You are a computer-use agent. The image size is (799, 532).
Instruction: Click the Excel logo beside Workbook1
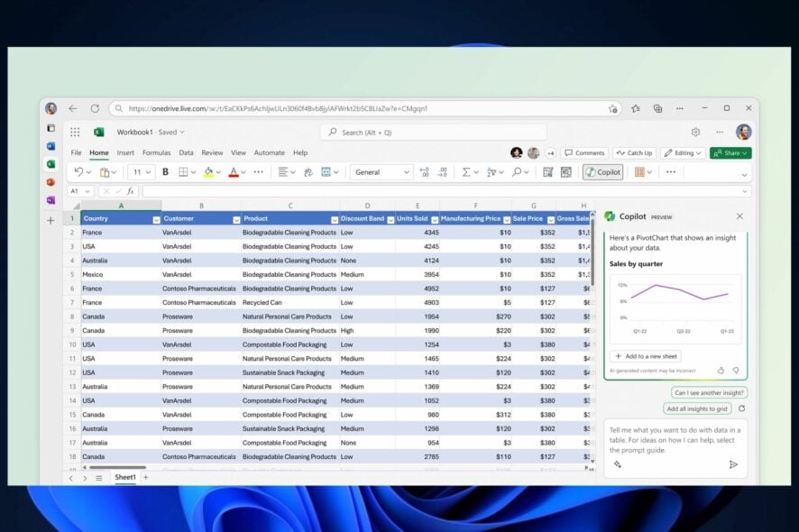click(x=99, y=132)
